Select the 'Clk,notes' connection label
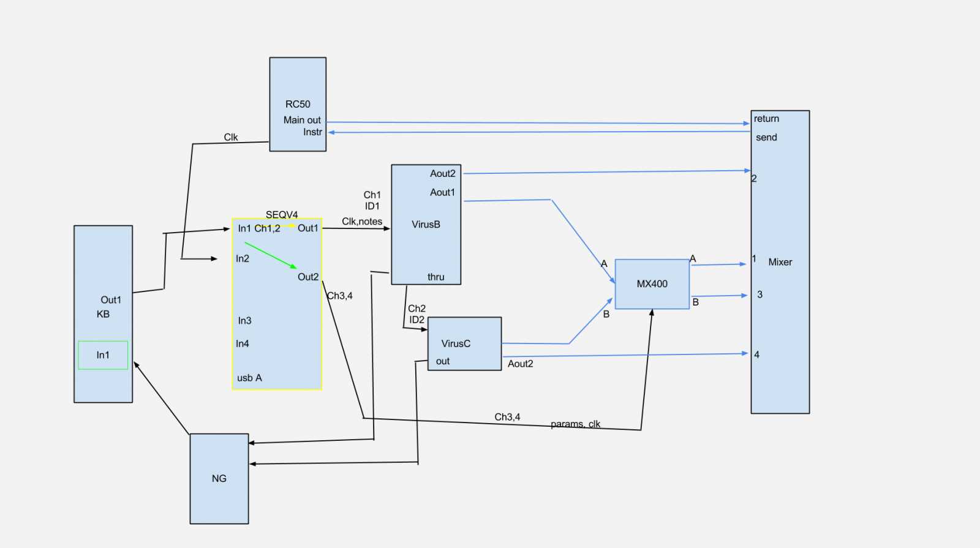980x548 pixels. point(362,222)
